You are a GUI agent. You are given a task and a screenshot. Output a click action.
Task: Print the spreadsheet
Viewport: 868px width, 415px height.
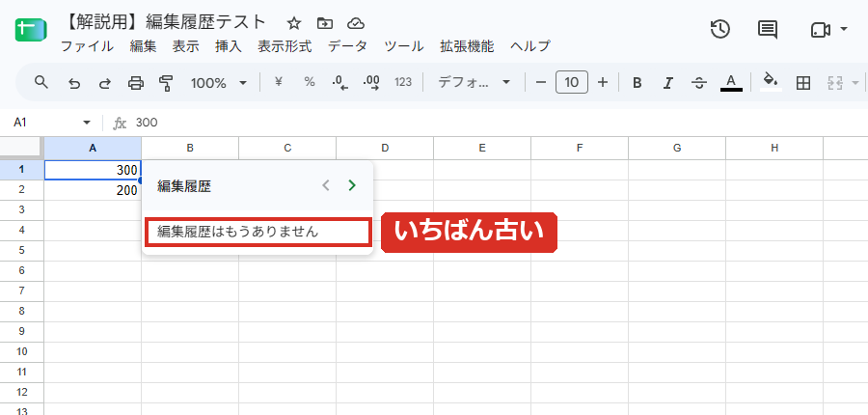136,83
